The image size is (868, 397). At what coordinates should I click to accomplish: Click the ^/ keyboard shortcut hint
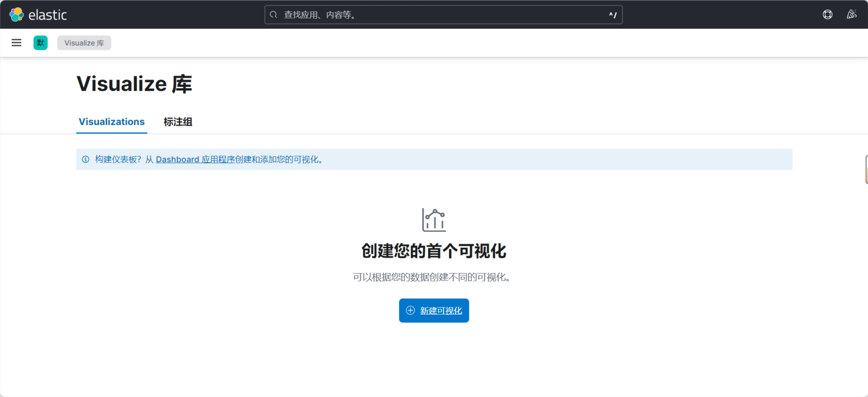point(613,15)
